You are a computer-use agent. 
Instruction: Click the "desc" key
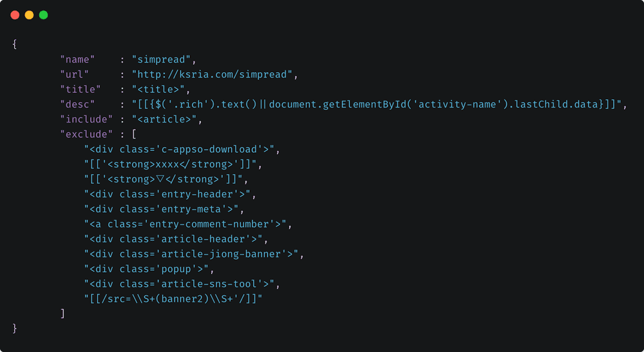[77, 104]
